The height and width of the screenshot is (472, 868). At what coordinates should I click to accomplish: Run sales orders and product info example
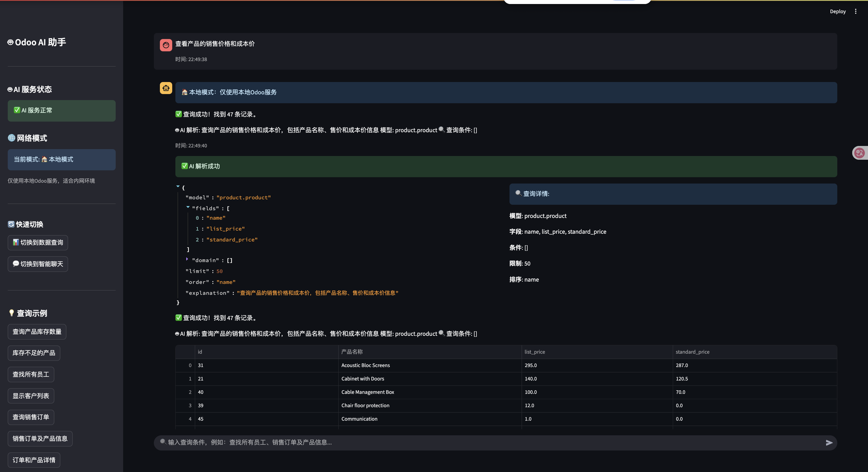tap(40, 439)
